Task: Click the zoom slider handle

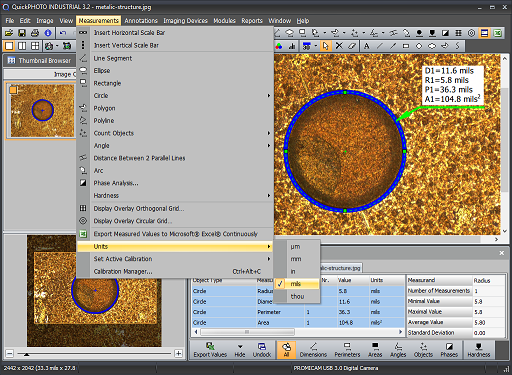Action: click(x=26, y=355)
